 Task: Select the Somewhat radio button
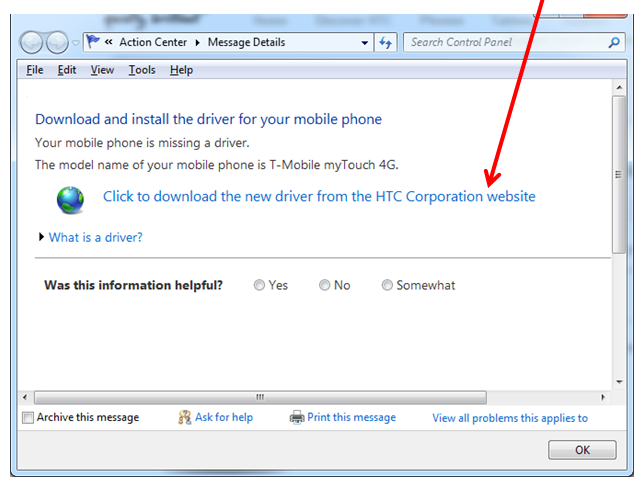[x=387, y=285]
